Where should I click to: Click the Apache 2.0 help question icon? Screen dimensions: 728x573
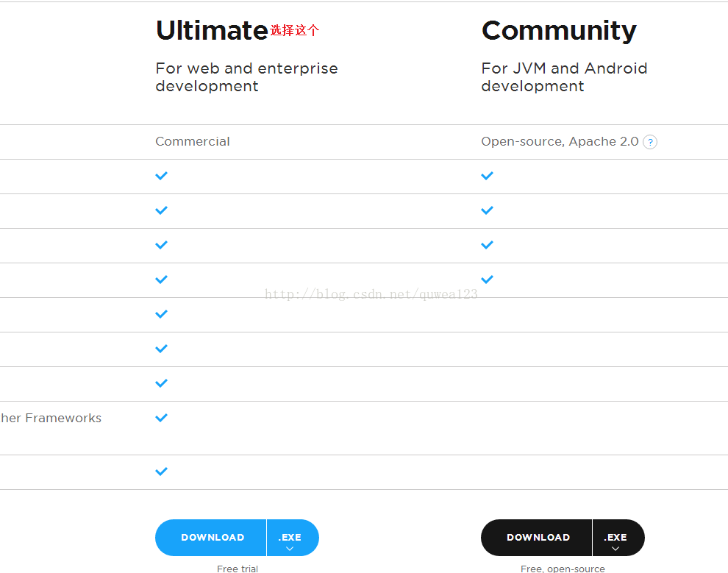pyautogui.click(x=650, y=142)
